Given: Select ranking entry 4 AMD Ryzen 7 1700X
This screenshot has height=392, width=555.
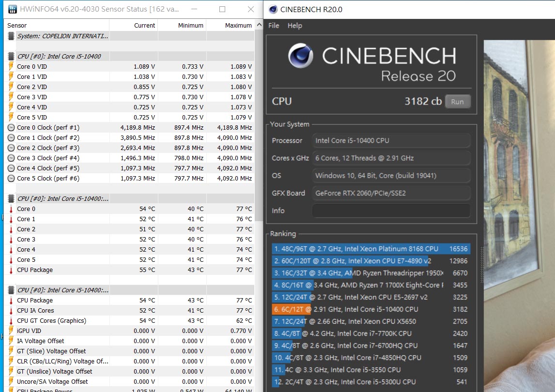Looking at the screenshot, I should (371, 285).
